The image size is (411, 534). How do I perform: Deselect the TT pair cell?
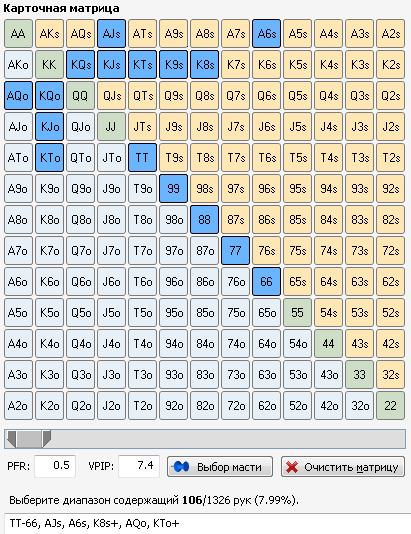[142, 157]
